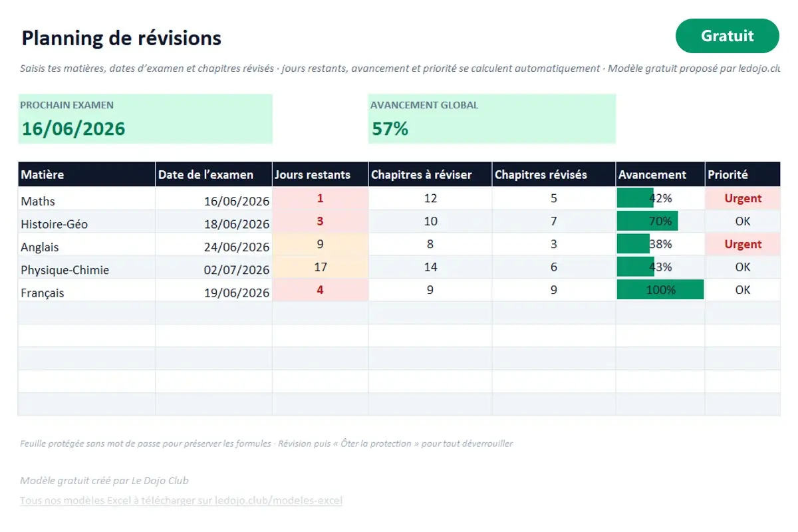Select Histoire-Géo days remaining cell showing 3
This screenshot has width=798, height=532.
(321, 222)
